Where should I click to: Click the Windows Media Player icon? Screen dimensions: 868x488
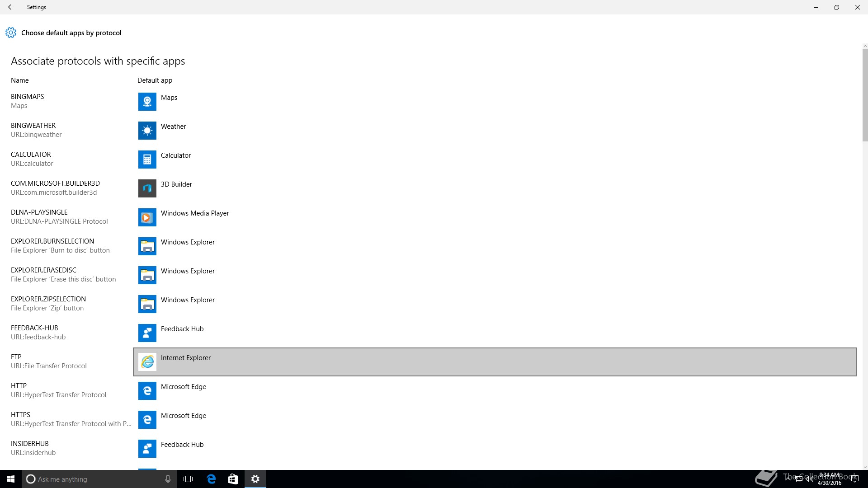(147, 217)
